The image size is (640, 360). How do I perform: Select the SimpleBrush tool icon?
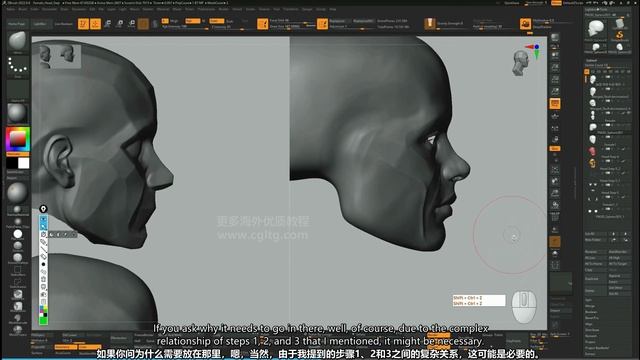pyautogui.click(x=620, y=35)
